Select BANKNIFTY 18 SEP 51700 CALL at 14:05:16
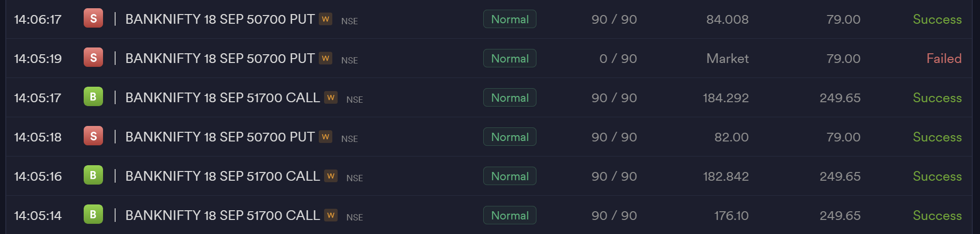This screenshot has width=980, height=234. [223, 176]
